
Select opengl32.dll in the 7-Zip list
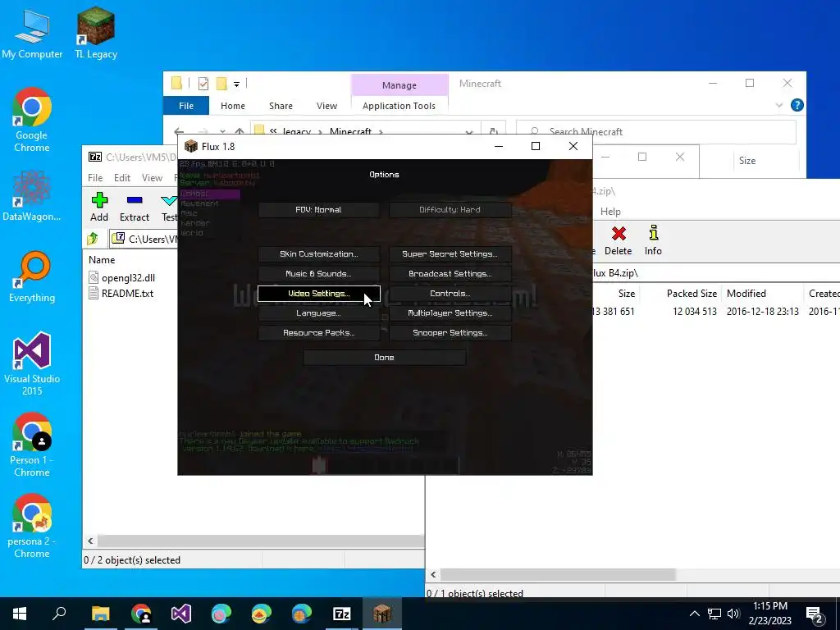click(122, 277)
